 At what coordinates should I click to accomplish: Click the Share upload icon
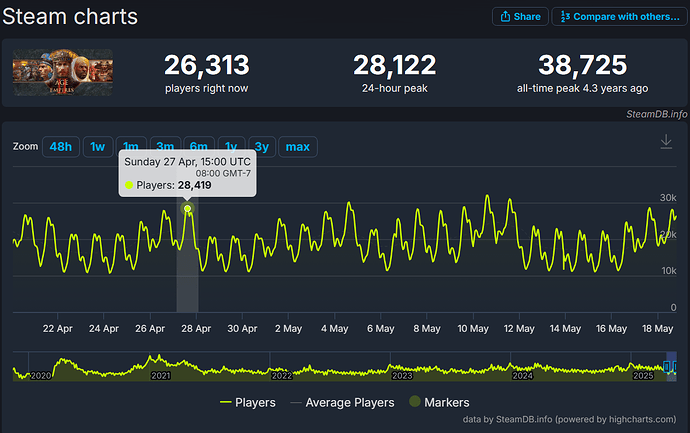click(x=505, y=17)
